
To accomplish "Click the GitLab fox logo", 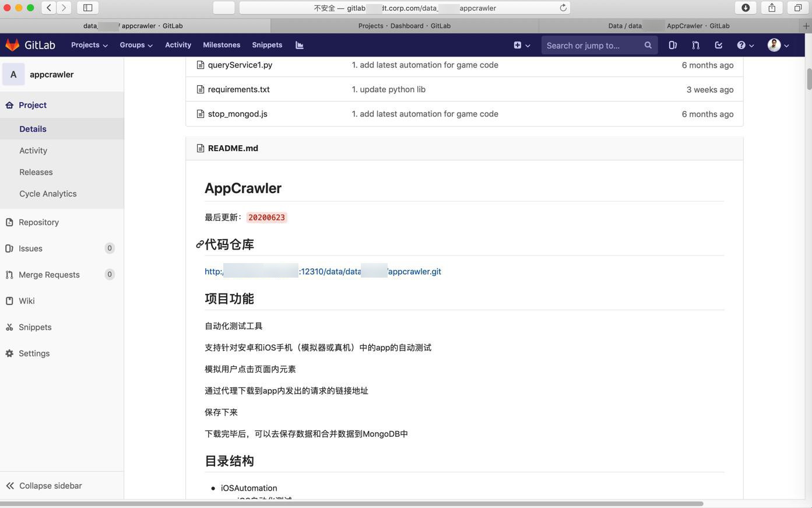I will (x=12, y=45).
